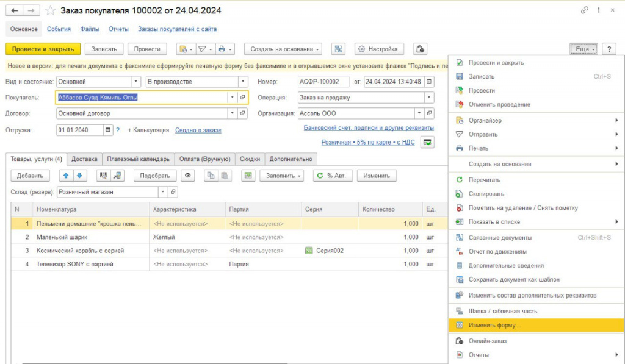This screenshot has width=625, height=364.
Task: Open the Заполнить dropdown button
Action: [x=282, y=176]
